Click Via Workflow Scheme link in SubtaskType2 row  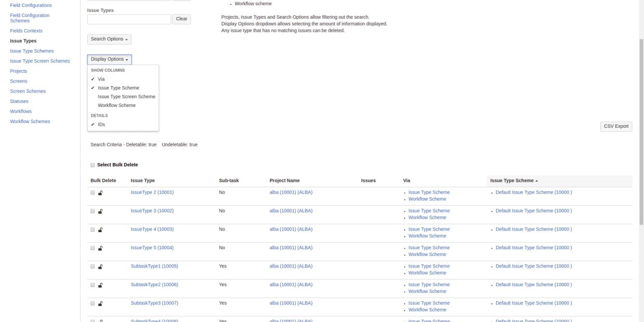[x=427, y=291]
